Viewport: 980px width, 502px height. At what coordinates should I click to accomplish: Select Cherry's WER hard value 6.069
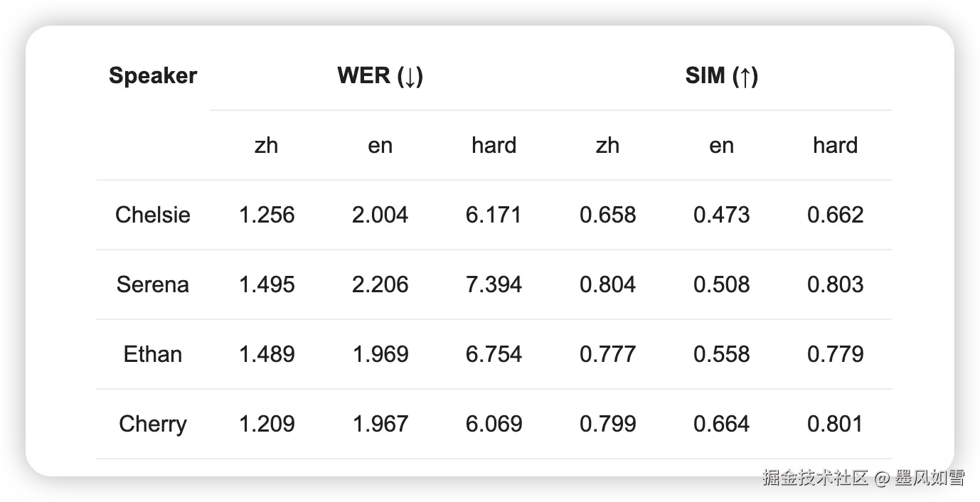[x=494, y=424]
